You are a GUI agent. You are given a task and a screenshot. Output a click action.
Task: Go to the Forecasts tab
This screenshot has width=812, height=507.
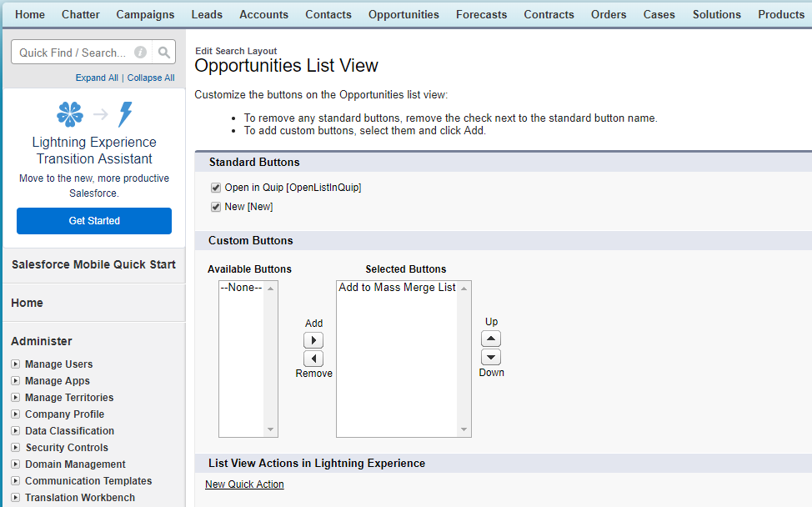482,14
